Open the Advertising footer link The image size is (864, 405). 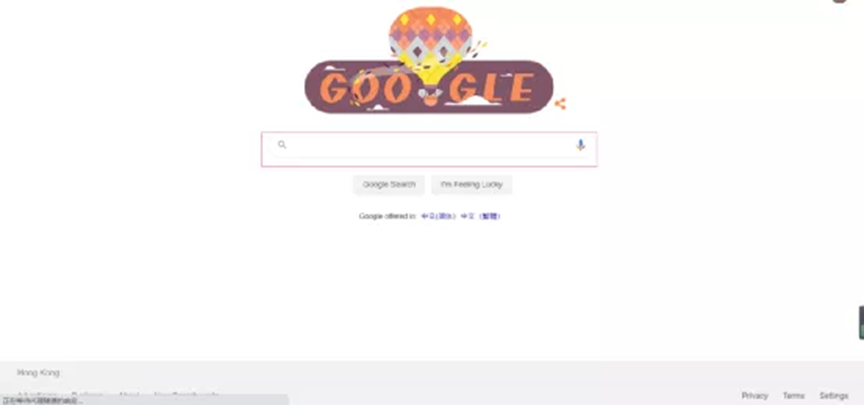coord(37,395)
